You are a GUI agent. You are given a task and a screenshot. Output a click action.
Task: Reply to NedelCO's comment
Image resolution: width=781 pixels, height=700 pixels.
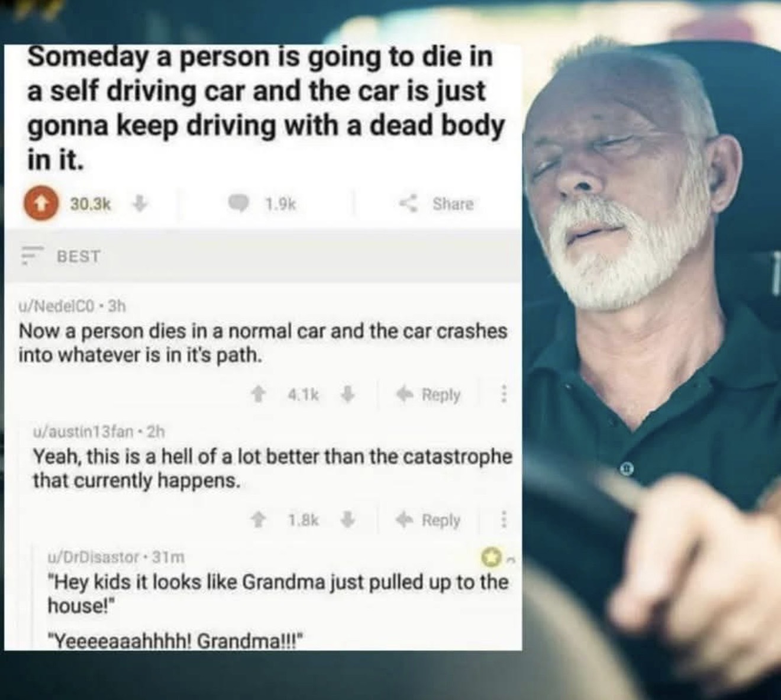[428, 394]
